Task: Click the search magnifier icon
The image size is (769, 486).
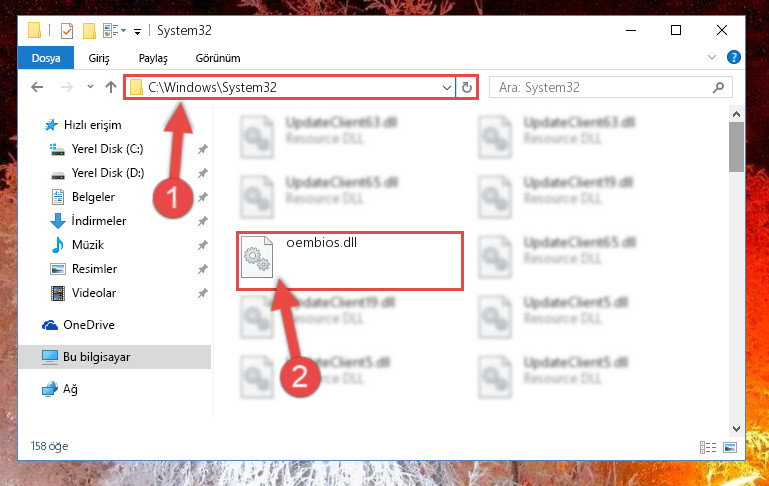Action: [x=718, y=88]
